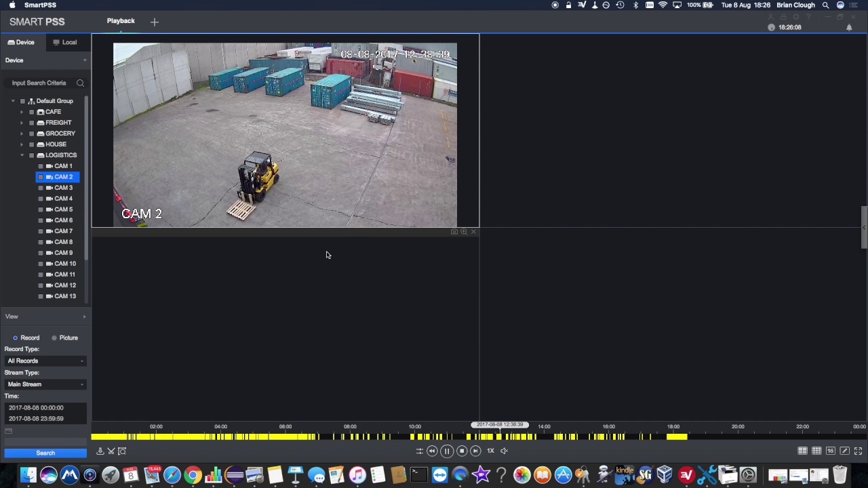Open the Apple menu

pos(12,5)
